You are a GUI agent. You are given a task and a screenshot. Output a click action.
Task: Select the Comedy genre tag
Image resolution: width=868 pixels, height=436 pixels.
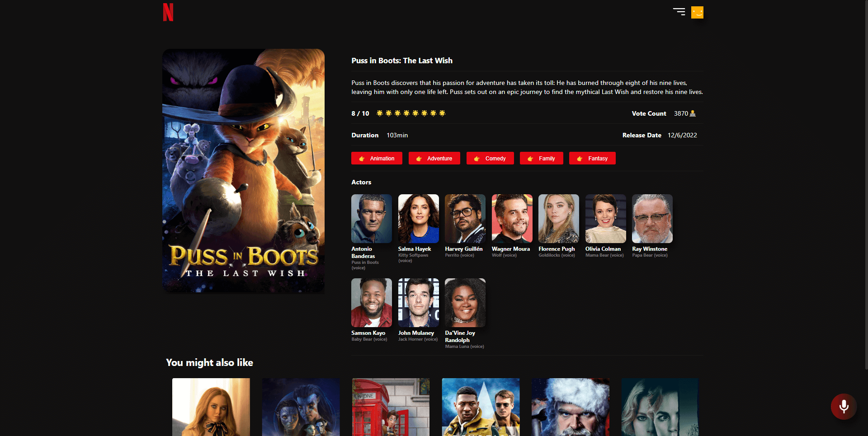[x=490, y=159]
